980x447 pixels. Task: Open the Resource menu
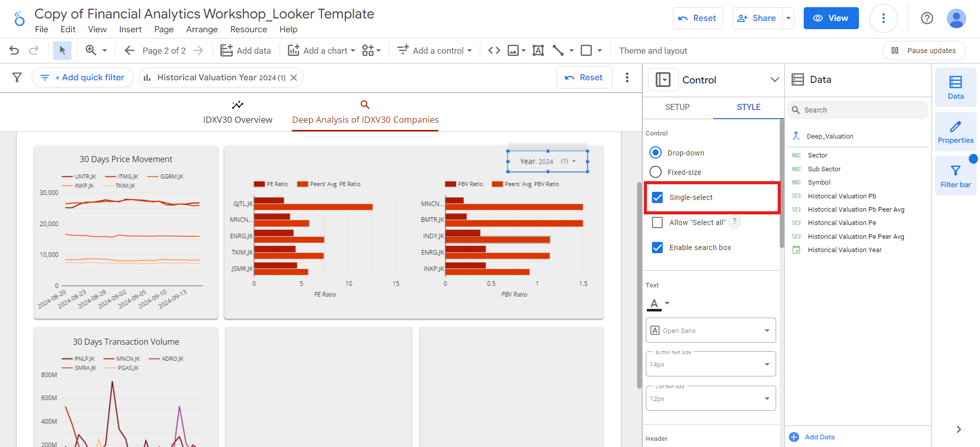click(248, 29)
